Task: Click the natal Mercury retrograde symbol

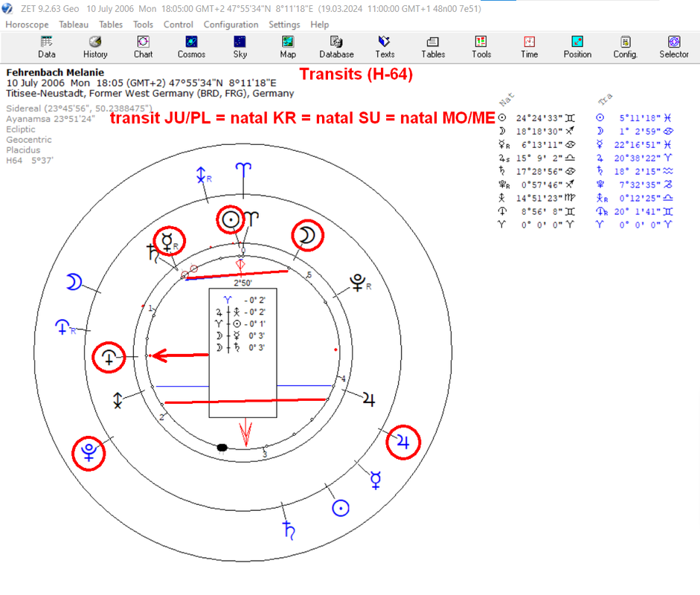Action: [x=169, y=242]
